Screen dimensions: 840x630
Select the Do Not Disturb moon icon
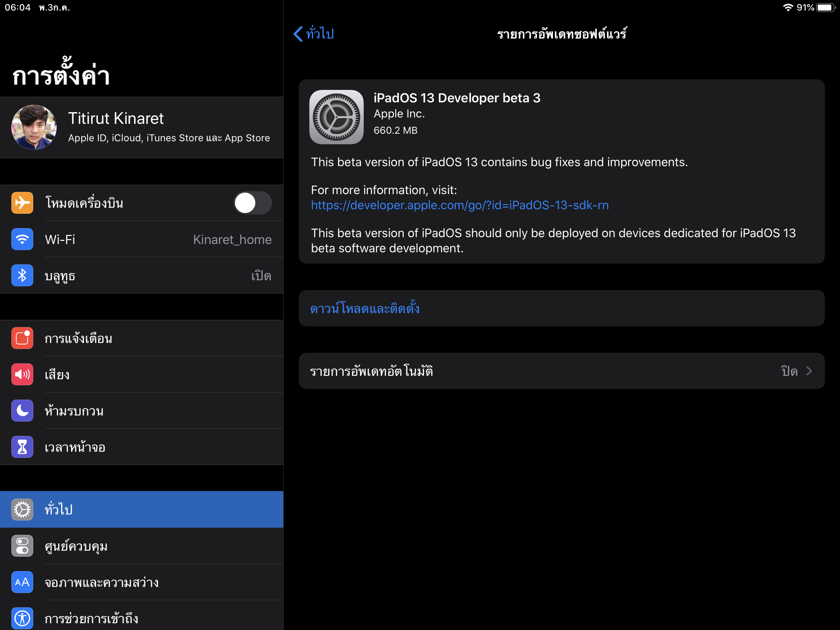(x=22, y=411)
